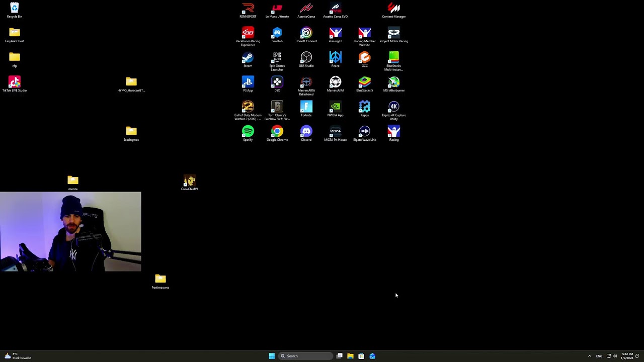This screenshot has height=362, width=644.
Task: Open the volume control in system tray
Action: (x=615, y=356)
